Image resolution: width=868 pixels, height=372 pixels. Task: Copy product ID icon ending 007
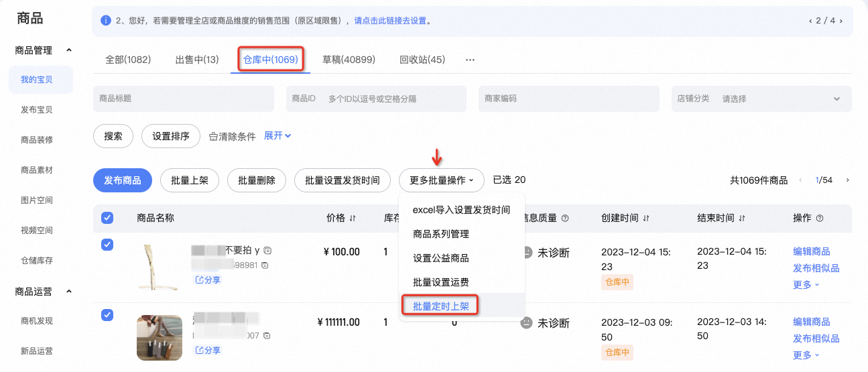pos(267,335)
